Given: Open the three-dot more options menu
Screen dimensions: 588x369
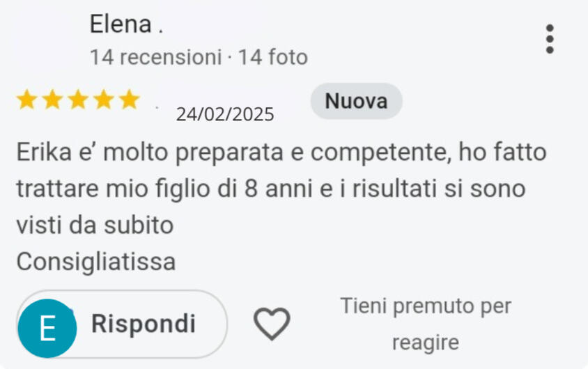Looking at the screenshot, I should (550, 39).
